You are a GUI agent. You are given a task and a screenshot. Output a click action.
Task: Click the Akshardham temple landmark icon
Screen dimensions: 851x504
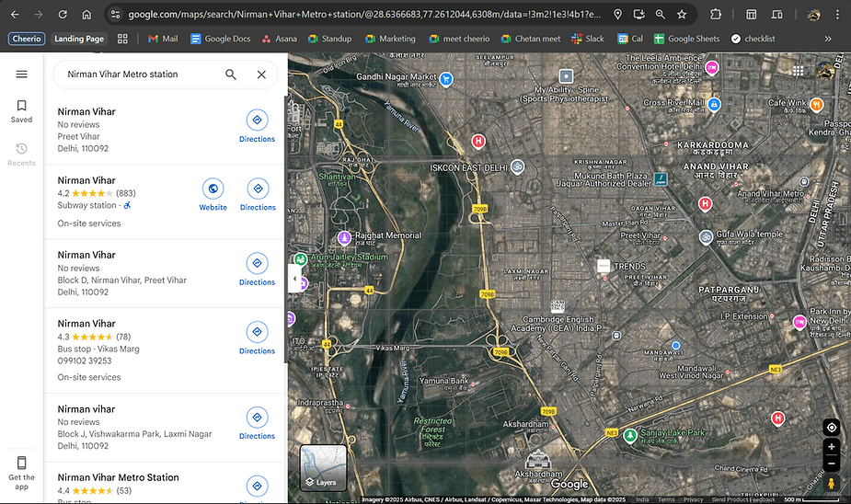(538, 460)
